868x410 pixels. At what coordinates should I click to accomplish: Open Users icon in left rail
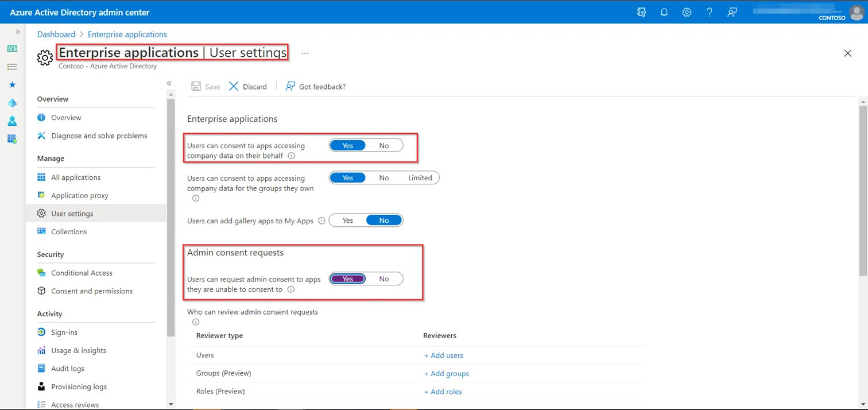point(12,121)
